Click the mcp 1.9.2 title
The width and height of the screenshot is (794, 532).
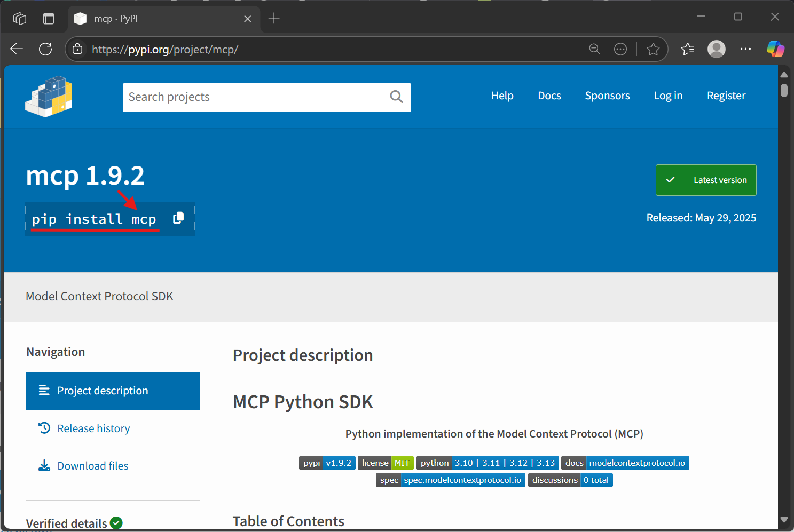(85, 176)
